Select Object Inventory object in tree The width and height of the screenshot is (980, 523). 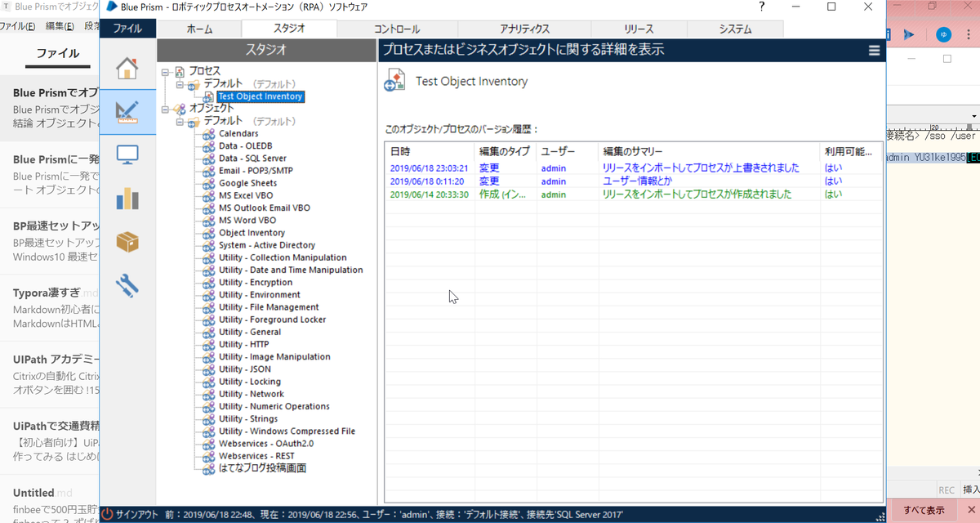pyautogui.click(x=252, y=233)
